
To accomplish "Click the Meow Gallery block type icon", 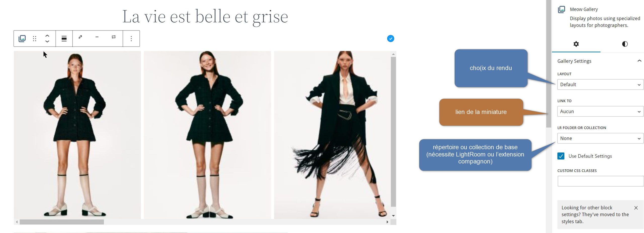I will [22, 38].
